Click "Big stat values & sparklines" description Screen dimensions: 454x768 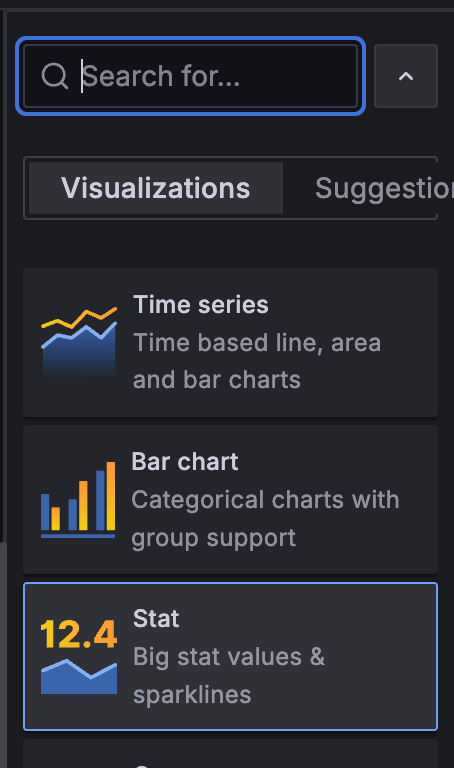click(229, 675)
